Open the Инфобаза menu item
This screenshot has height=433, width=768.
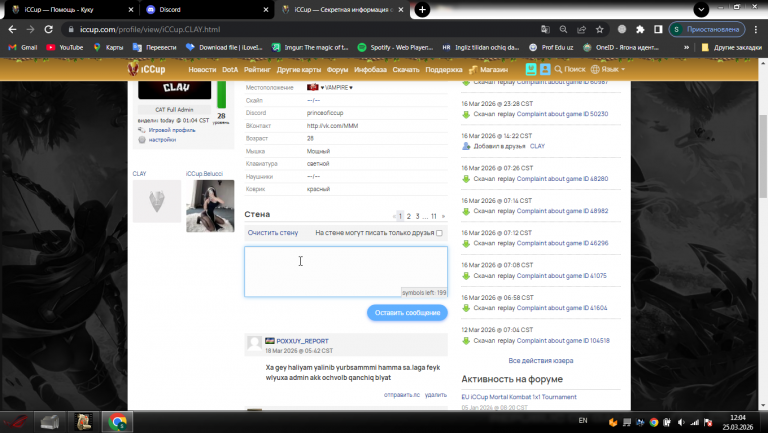[x=370, y=70]
